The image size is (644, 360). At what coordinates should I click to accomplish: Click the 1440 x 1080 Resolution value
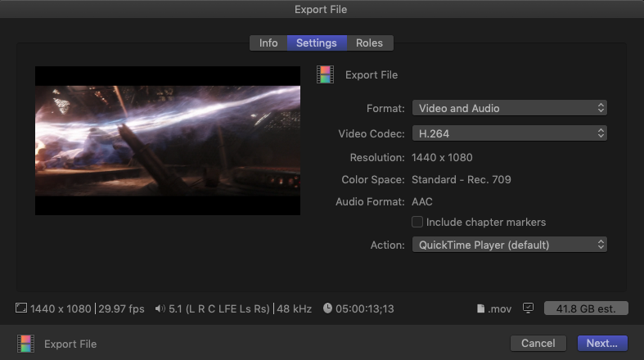pyautogui.click(x=442, y=158)
